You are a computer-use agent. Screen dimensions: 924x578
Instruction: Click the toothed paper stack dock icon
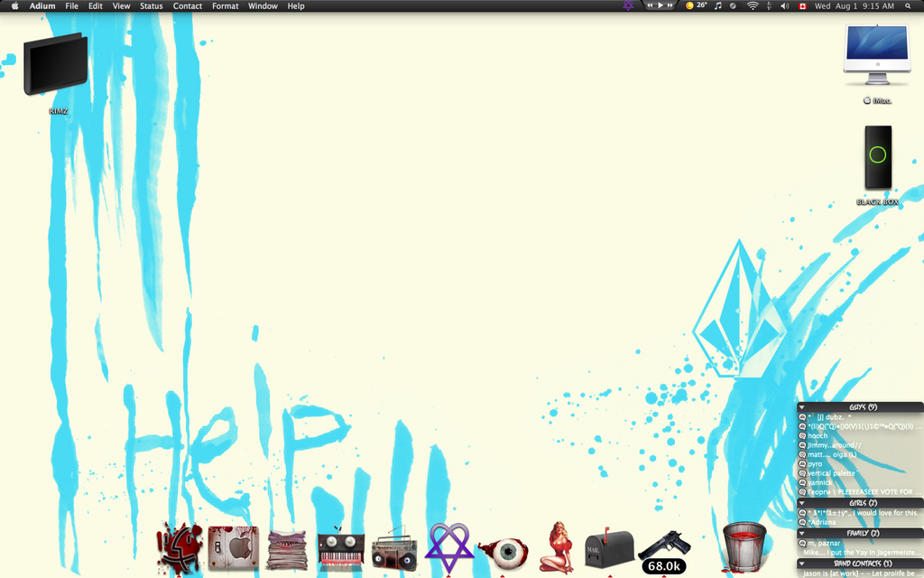click(x=287, y=550)
